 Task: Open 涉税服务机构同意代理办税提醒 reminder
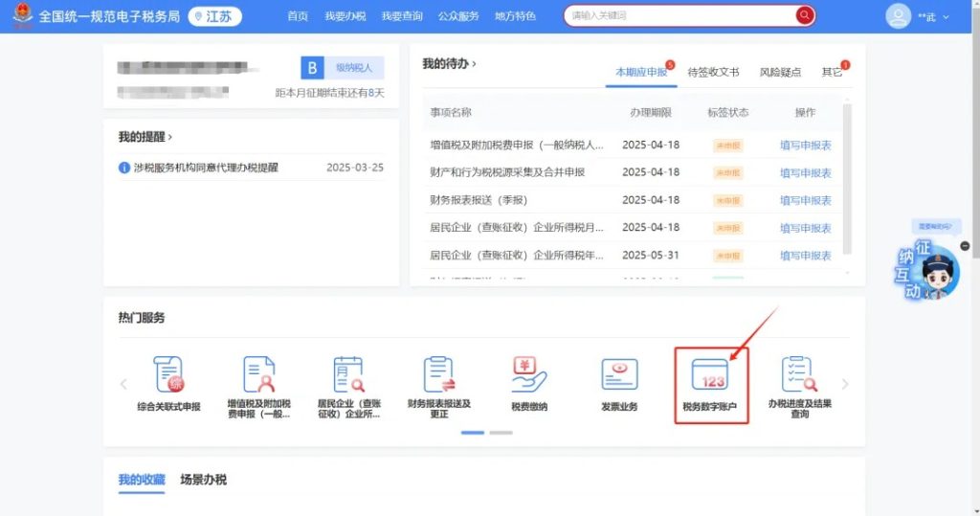[x=206, y=168]
